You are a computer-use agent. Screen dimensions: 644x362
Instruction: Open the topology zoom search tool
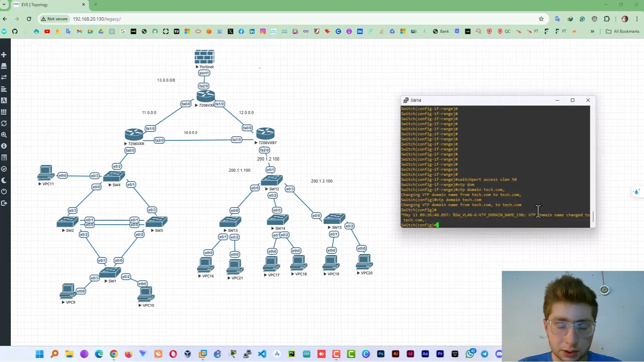(4, 135)
